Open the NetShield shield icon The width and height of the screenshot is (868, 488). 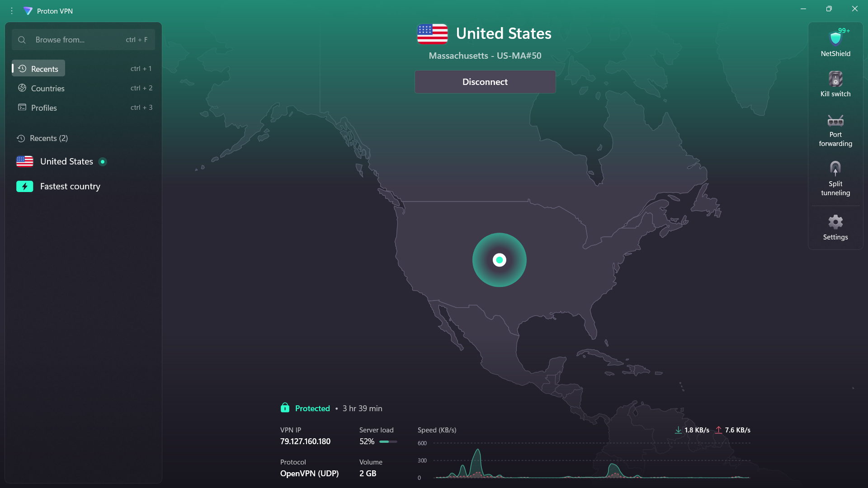(835, 39)
